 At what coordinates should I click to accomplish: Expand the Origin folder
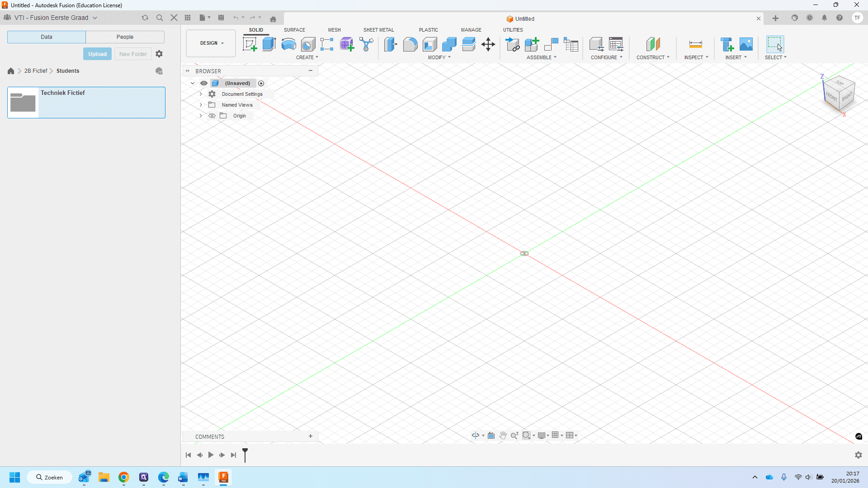click(x=201, y=116)
